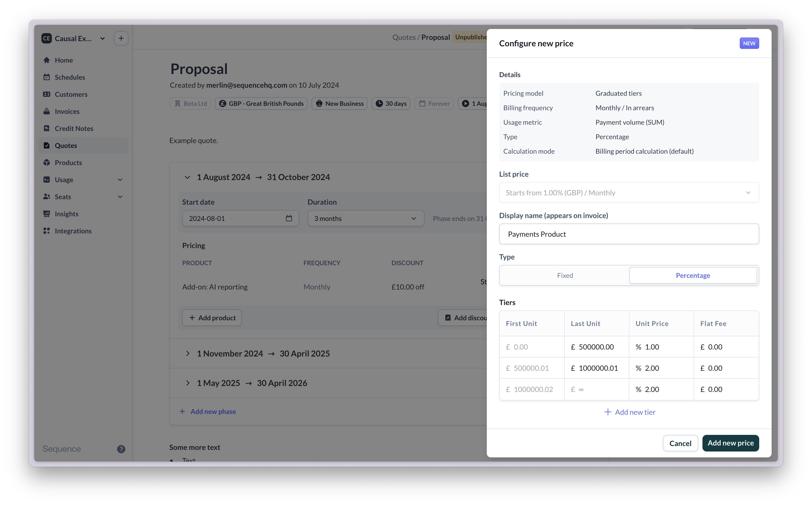This screenshot has height=505, width=812.
Task: Open Schedules via its calendar icon
Action: click(46, 77)
